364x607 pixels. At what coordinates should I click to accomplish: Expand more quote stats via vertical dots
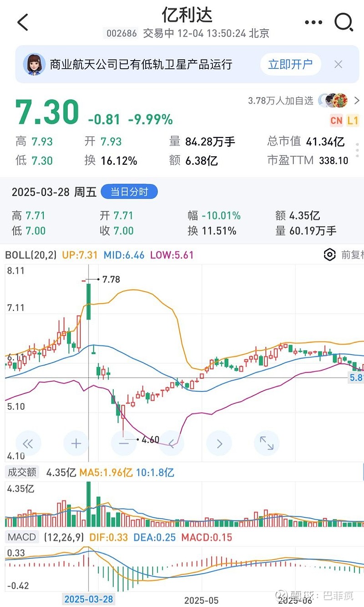click(357, 150)
